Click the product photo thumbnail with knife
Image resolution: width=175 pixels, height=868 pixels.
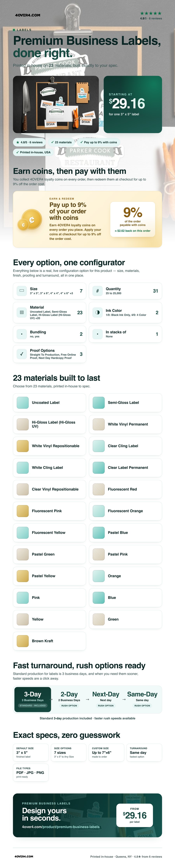pyautogui.click(x=56, y=104)
